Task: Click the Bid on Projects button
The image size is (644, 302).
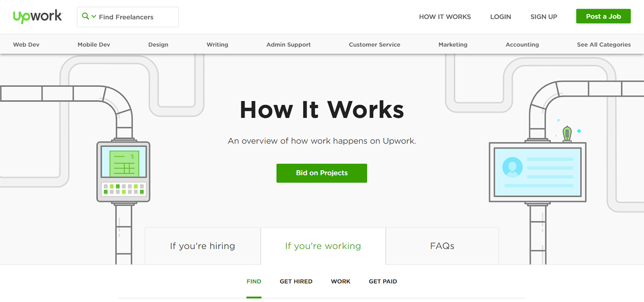Action: coord(322,173)
